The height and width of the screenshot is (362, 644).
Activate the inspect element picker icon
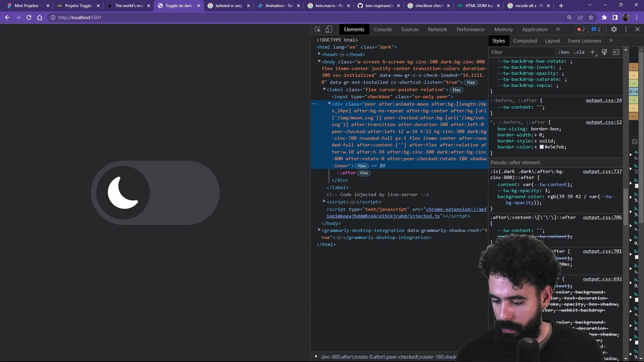(318, 29)
